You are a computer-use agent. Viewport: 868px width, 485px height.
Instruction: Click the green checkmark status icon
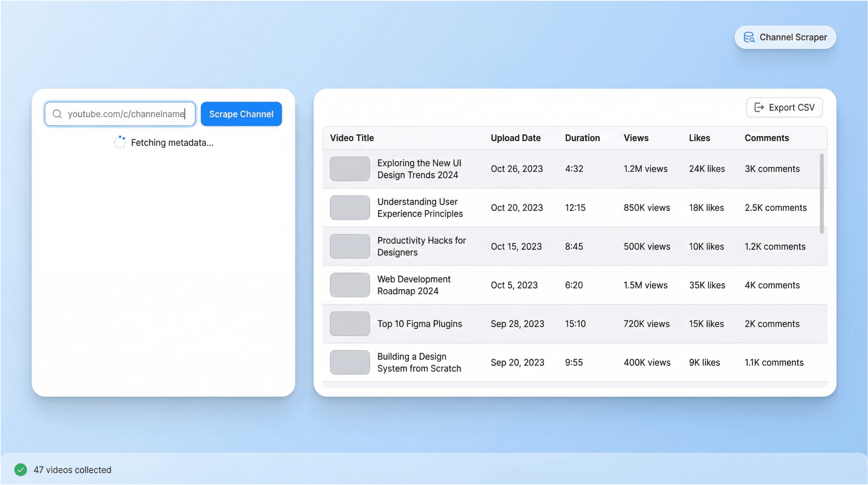click(20, 470)
